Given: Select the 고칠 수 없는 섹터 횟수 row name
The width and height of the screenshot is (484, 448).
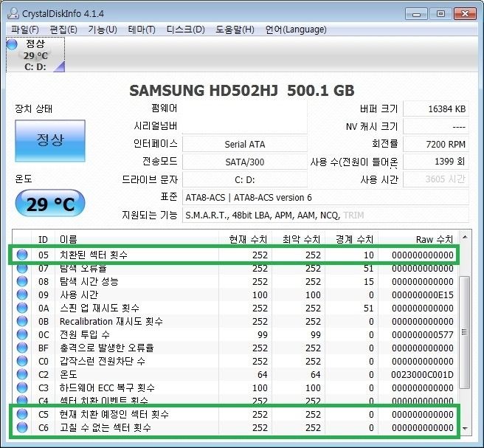Looking at the screenshot, I should coord(106,427).
